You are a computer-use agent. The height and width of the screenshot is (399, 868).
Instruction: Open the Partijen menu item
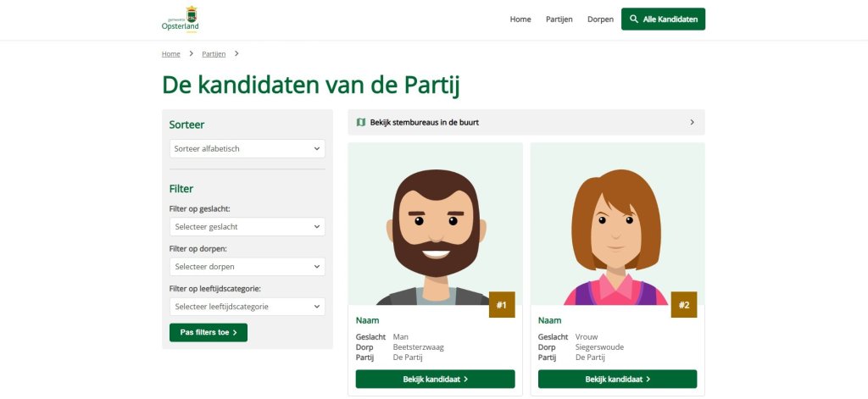click(x=559, y=19)
